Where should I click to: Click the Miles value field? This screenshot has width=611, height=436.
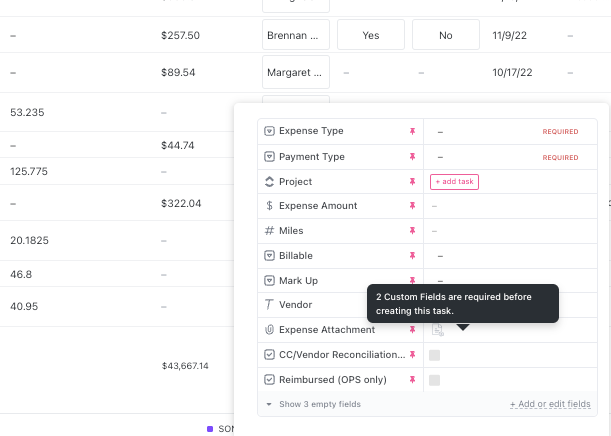[x=500, y=231]
